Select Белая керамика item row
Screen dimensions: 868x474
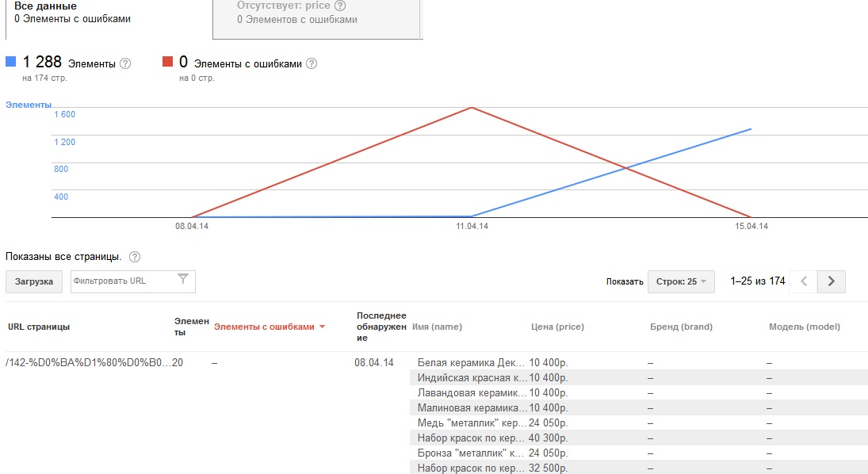(x=472, y=363)
